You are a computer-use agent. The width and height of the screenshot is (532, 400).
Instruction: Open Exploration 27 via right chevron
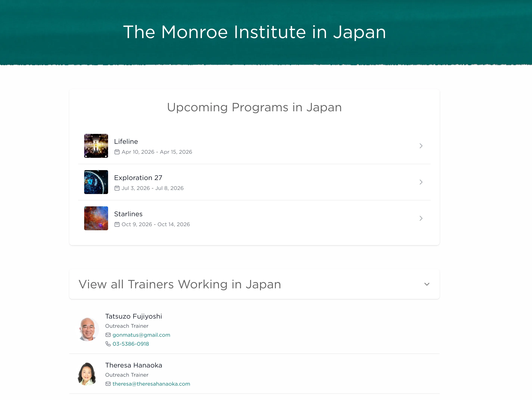(421, 182)
